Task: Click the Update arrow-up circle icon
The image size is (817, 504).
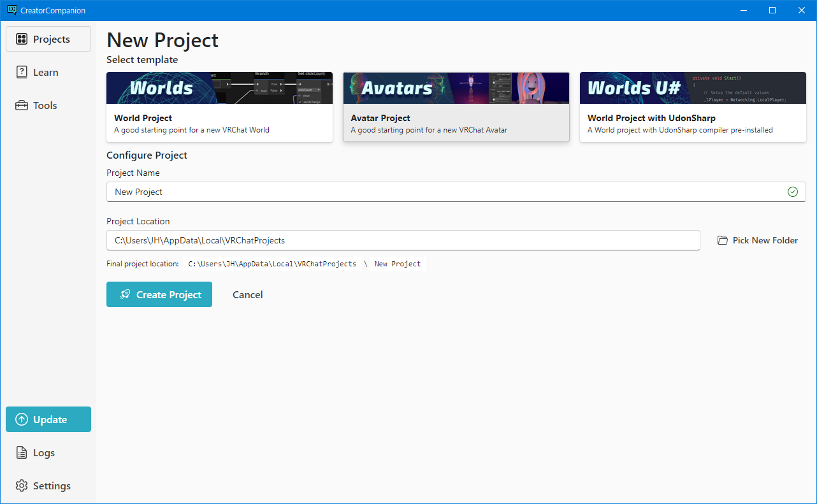Action: pyautogui.click(x=22, y=419)
